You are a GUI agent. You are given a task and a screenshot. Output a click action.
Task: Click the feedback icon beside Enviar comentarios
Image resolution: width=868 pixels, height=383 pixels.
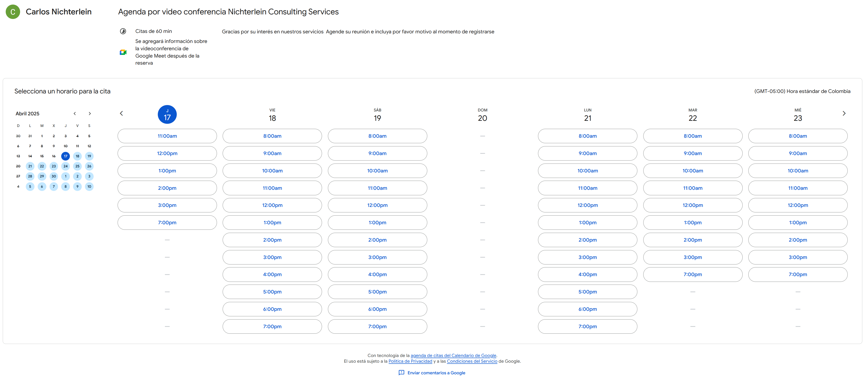coord(401,372)
